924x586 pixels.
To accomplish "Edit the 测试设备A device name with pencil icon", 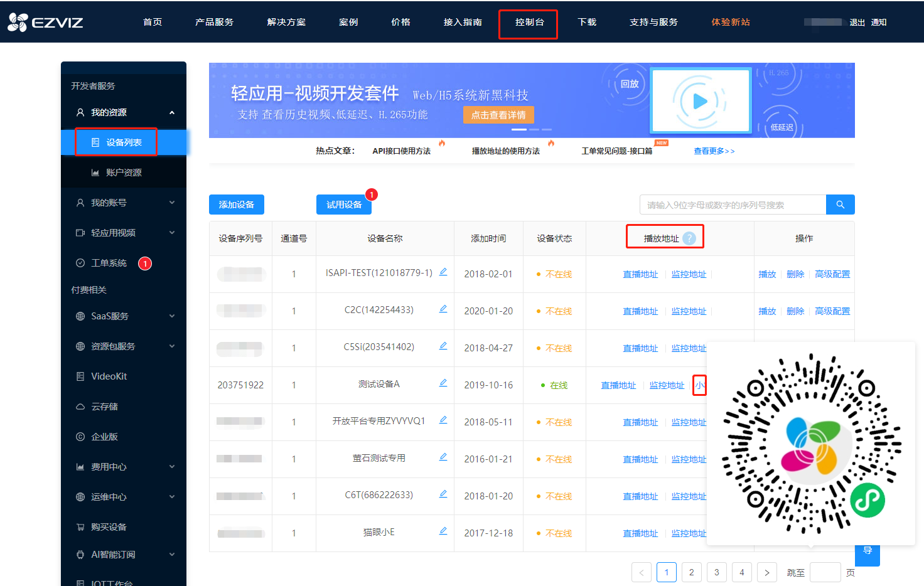I will 443,382.
